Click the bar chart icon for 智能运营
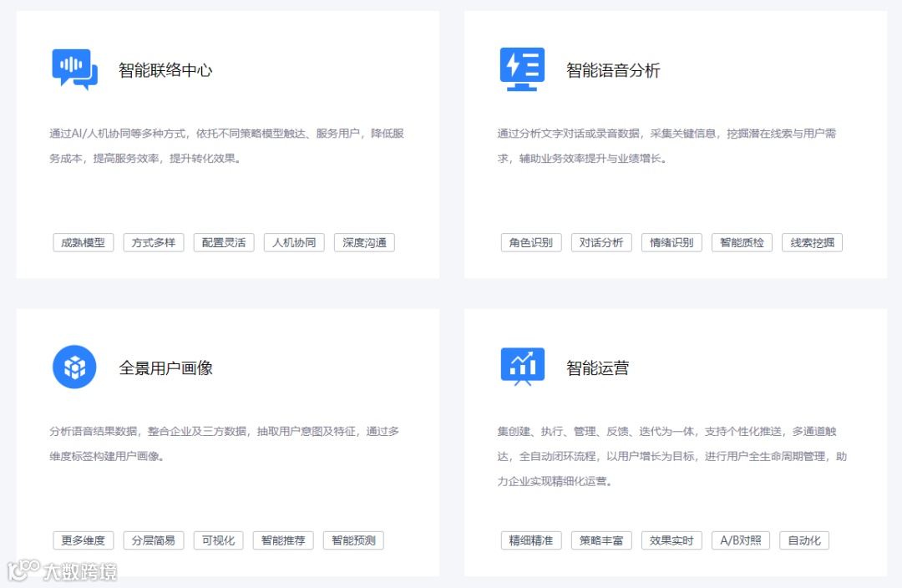902x588 pixels. click(522, 366)
